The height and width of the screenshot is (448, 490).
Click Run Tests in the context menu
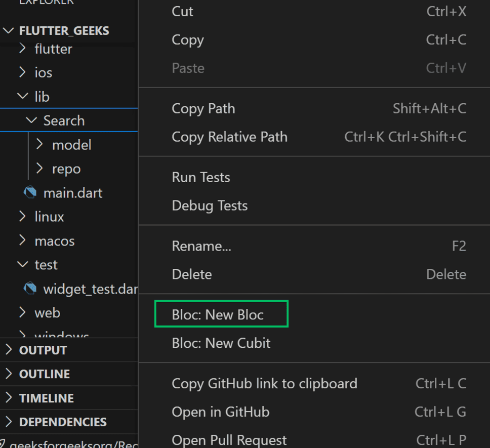point(201,177)
